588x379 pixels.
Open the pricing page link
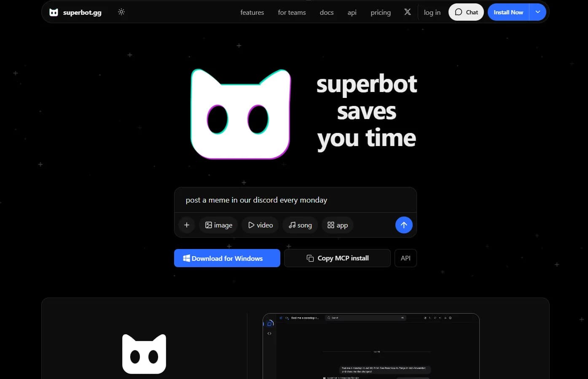click(x=381, y=12)
